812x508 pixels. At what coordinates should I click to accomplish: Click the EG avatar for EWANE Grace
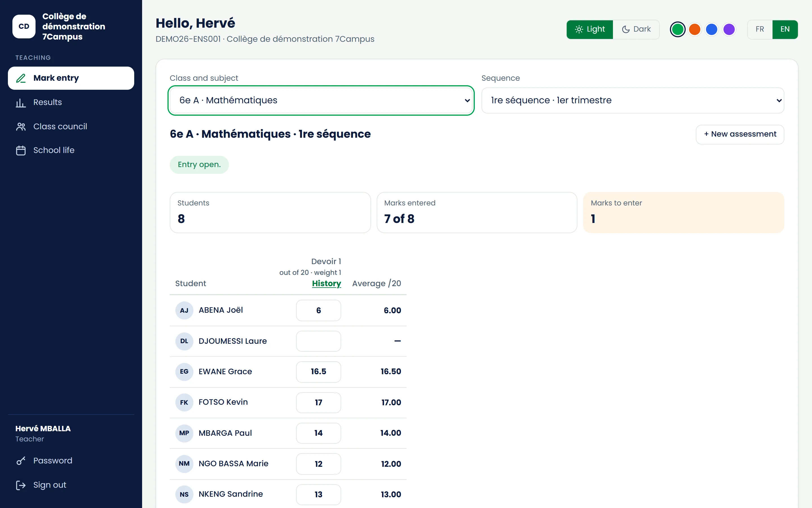pyautogui.click(x=184, y=372)
